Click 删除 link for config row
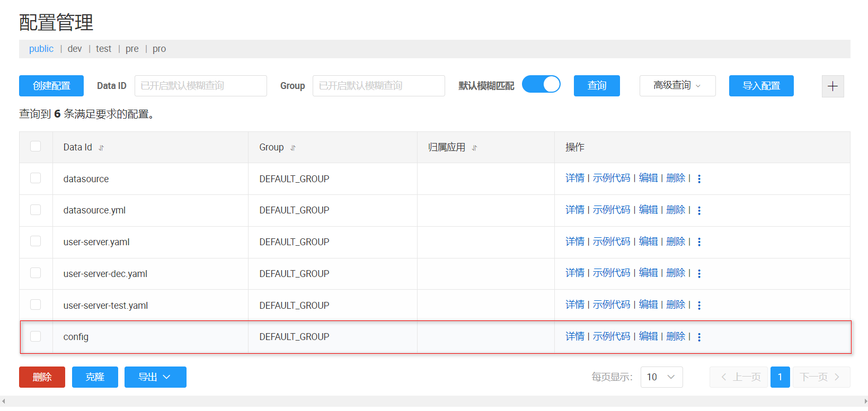868x411 pixels. coord(676,336)
